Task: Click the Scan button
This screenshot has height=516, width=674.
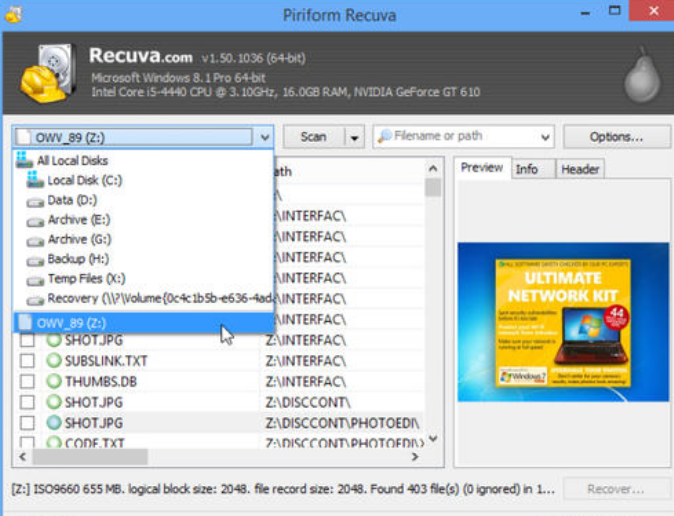Action: coord(314,137)
